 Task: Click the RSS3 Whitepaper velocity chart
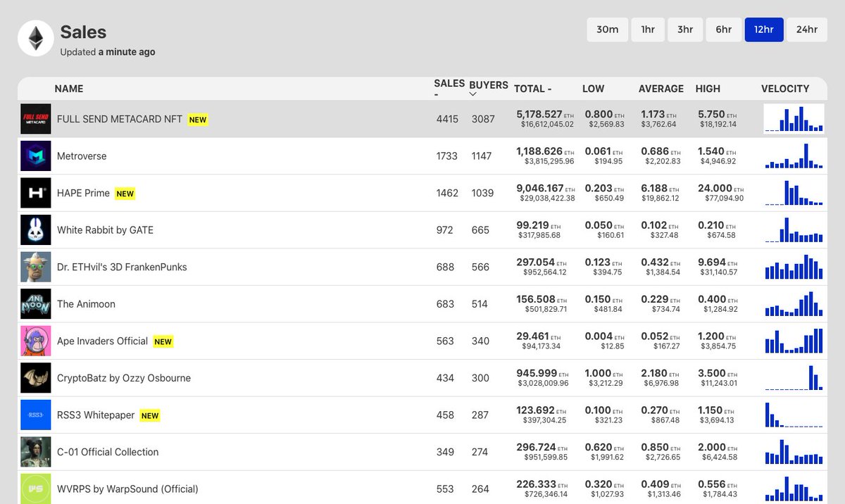pos(794,414)
